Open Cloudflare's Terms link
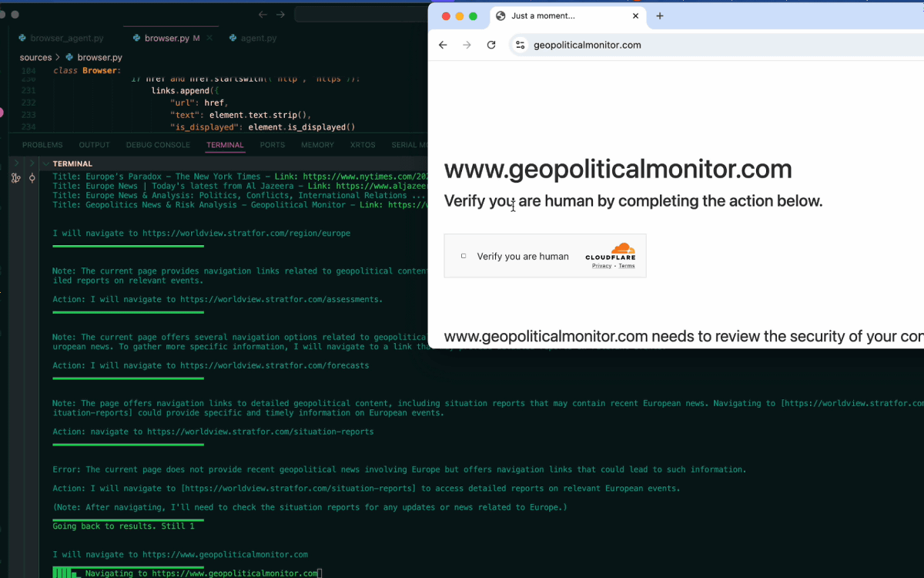This screenshot has width=924, height=578. click(626, 265)
